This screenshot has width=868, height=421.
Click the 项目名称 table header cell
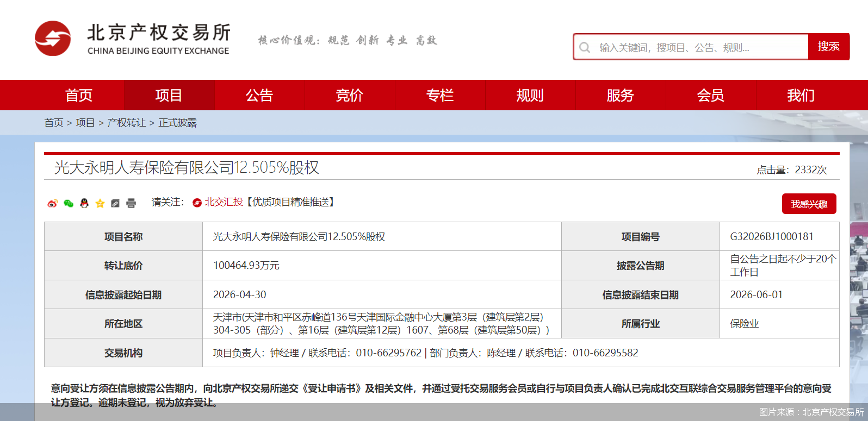123,236
